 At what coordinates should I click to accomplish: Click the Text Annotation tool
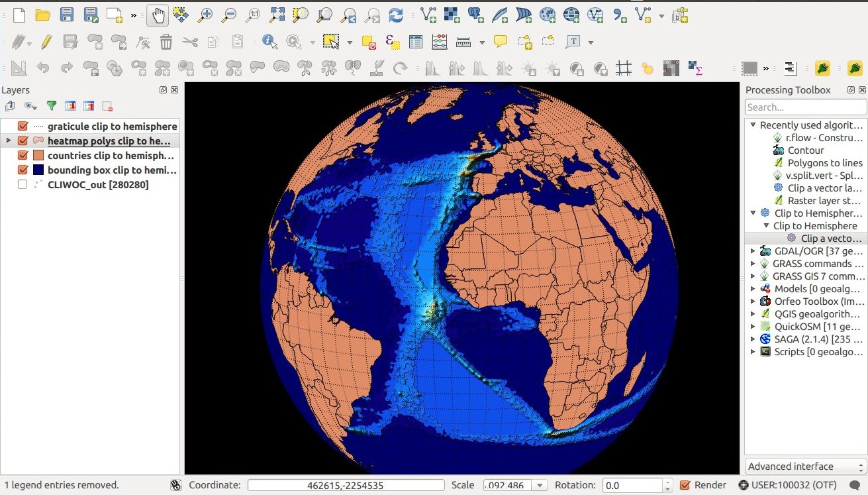(573, 42)
